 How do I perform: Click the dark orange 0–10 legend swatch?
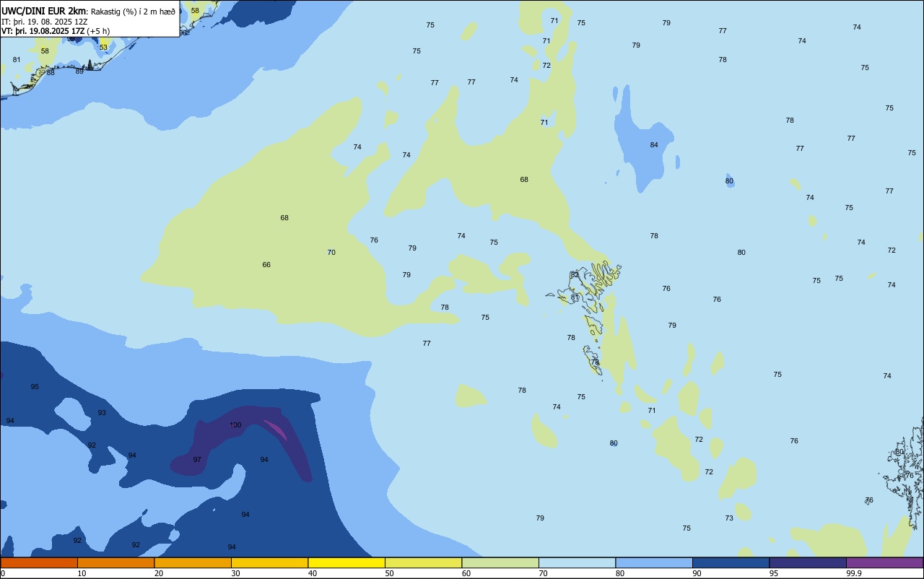pos(39,562)
